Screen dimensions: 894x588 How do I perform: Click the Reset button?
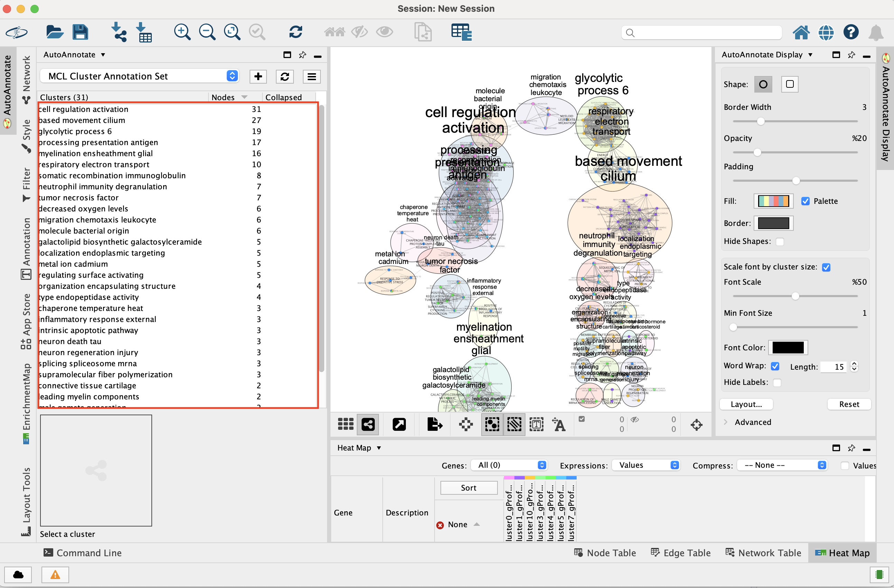point(849,404)
